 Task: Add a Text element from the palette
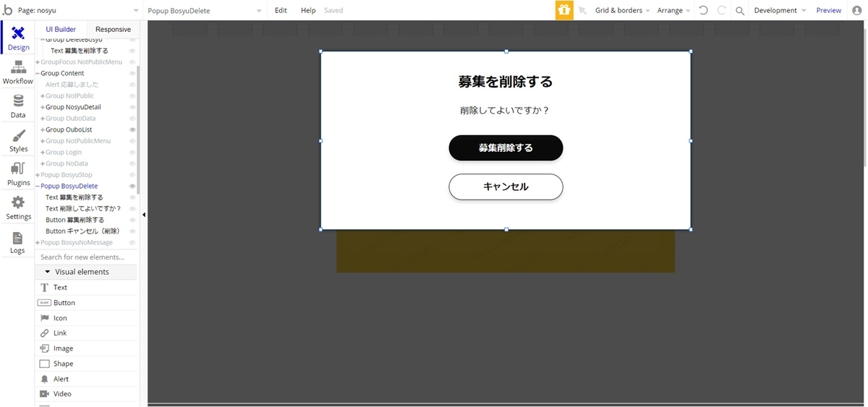pos(85,287)
